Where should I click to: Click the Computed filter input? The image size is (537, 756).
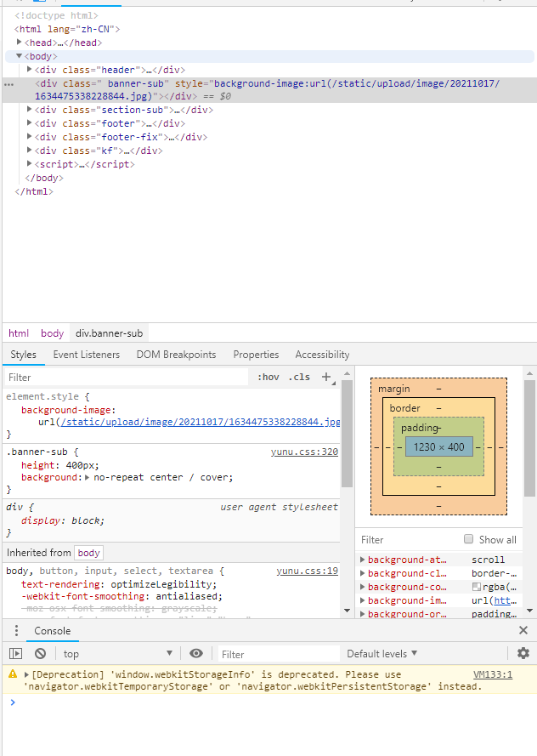[407, 539]
